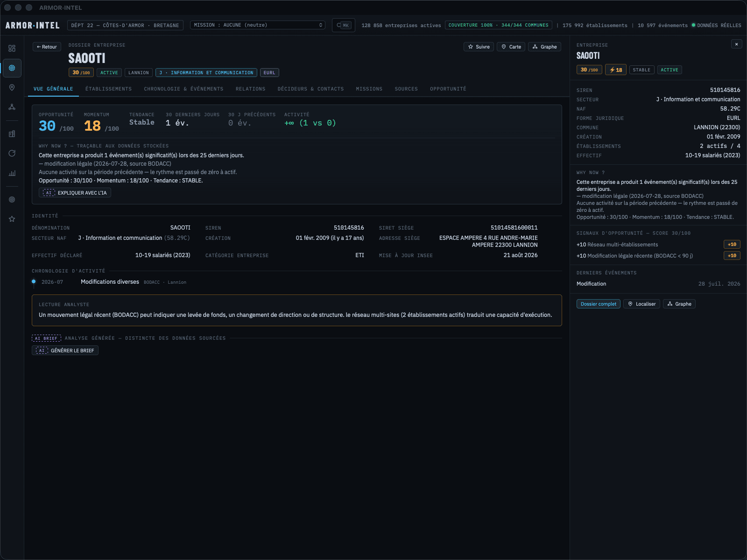Click the search box with ⌘K shortcut

343,25
